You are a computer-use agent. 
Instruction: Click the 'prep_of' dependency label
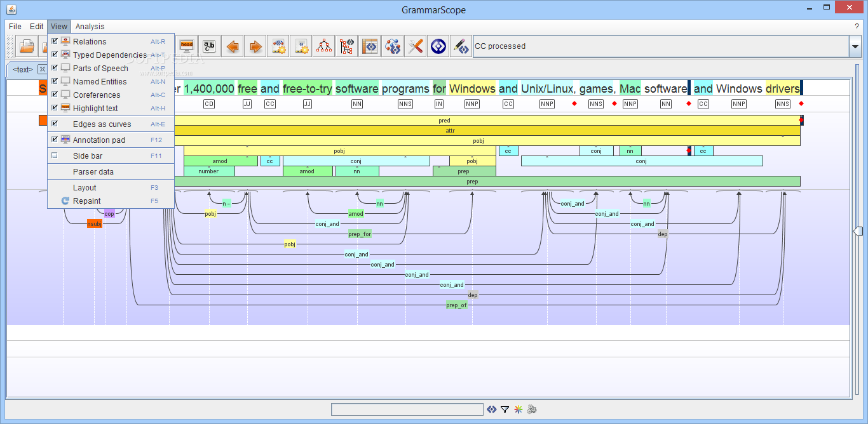[x=456, y=305]
